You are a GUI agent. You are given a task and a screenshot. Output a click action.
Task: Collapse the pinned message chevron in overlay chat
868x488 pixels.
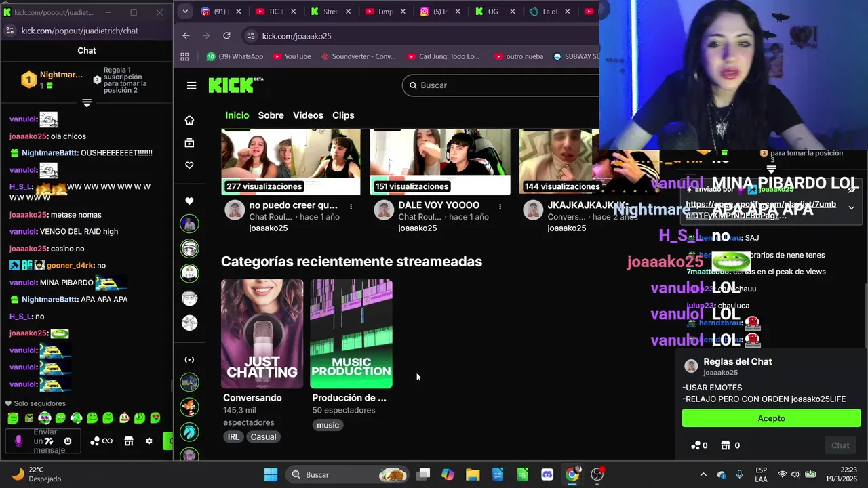(851, 208)
